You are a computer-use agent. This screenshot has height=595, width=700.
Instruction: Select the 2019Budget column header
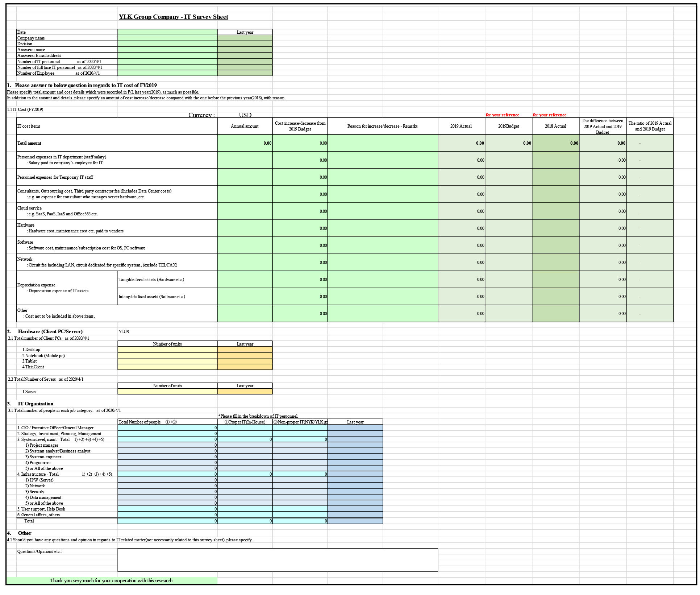[509, 126]
